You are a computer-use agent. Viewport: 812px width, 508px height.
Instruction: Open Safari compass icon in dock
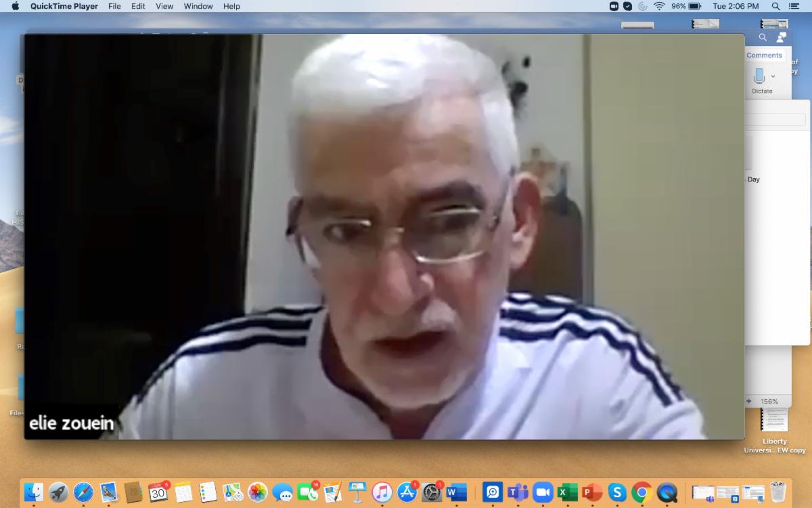click(83, 492)
